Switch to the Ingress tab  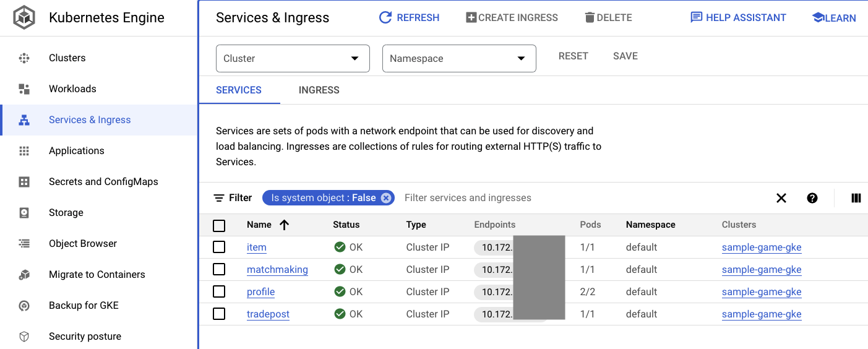coord(319,90)
